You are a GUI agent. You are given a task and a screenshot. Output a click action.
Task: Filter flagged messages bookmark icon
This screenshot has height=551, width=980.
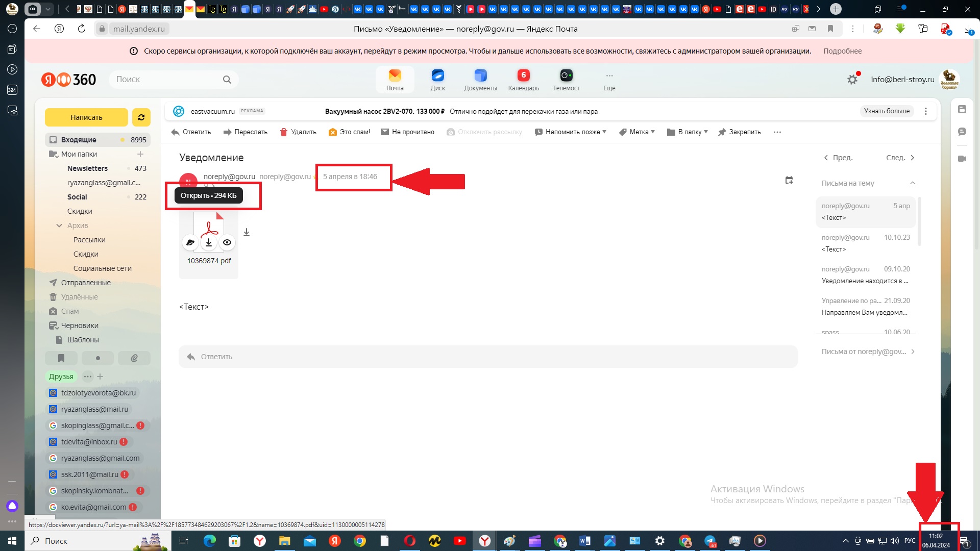(x=61, y=358)
